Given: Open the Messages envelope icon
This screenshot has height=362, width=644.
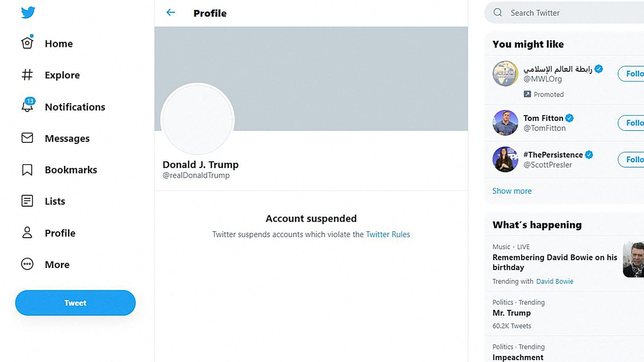Looking at the screenshot, I should coord(27,138).
